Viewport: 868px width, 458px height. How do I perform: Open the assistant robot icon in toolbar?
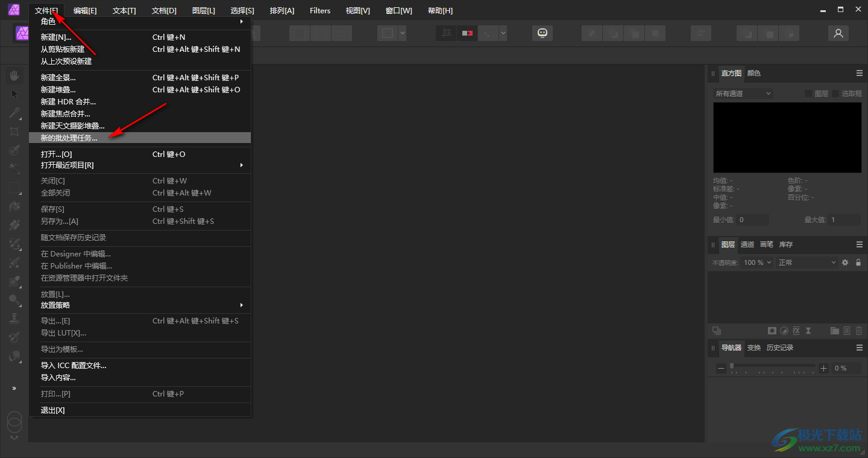click(542, 34)
